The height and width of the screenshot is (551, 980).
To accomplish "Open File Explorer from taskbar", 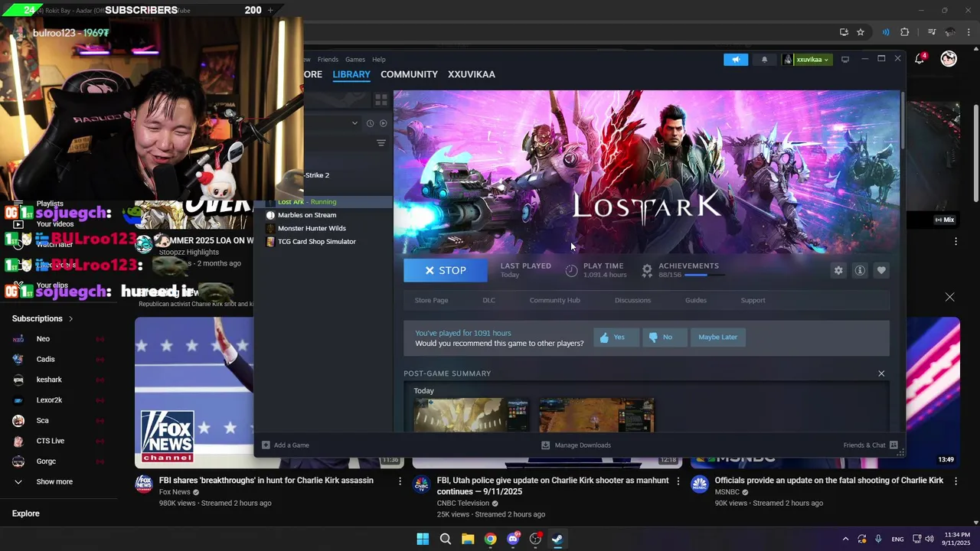I will tap(468, 539).
